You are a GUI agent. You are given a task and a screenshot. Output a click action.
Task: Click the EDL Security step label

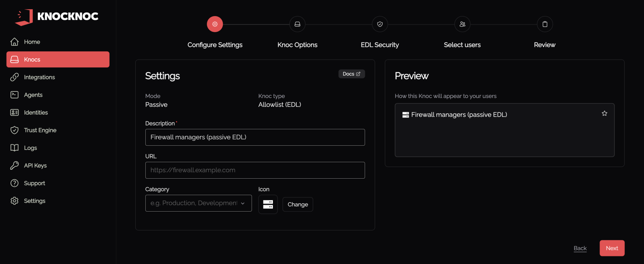click(x=380, y=45)
